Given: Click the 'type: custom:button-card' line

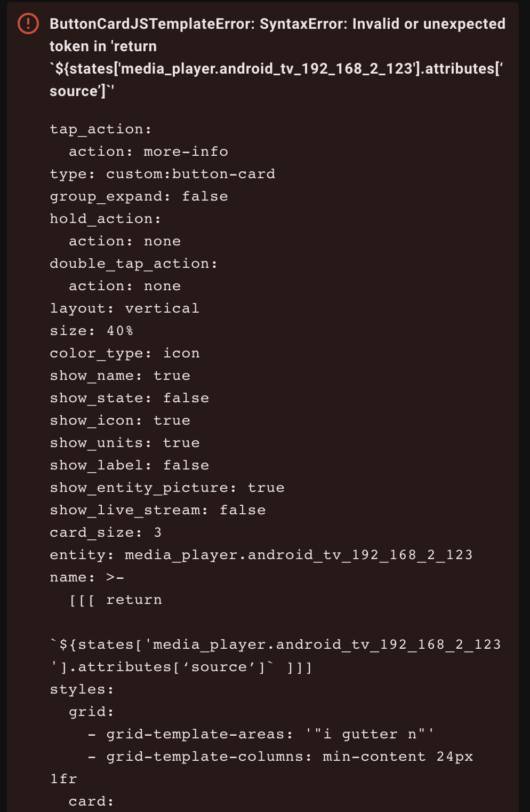Looking at the screenshot, I should click(x=162, y=174).
